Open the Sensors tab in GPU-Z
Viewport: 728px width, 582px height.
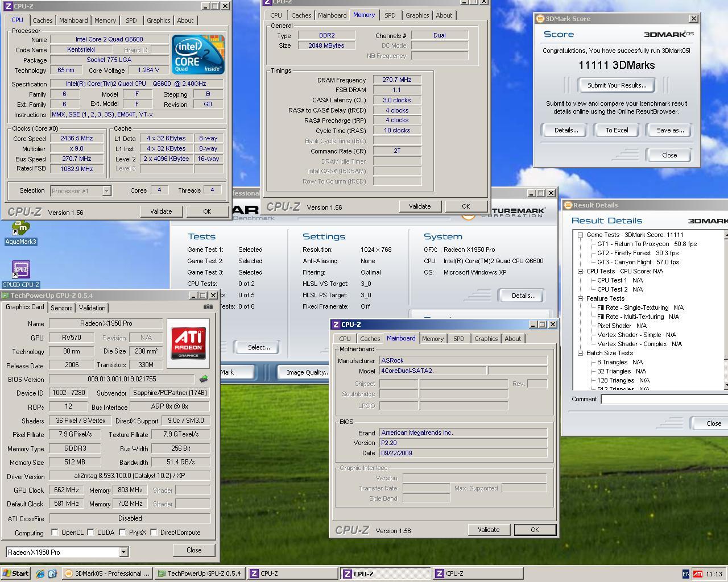tap(61, 307)
